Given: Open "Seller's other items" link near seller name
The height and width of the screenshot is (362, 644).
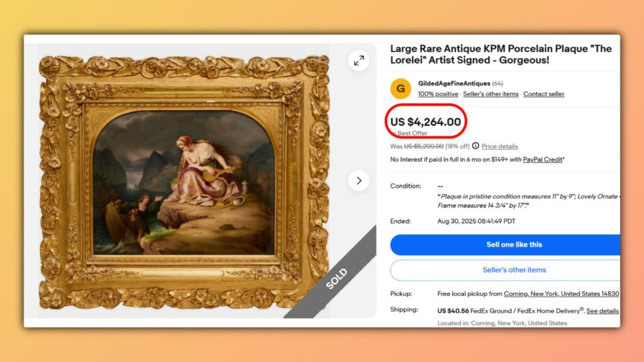Looking at the screenshot, I should [x=491, y=94].
